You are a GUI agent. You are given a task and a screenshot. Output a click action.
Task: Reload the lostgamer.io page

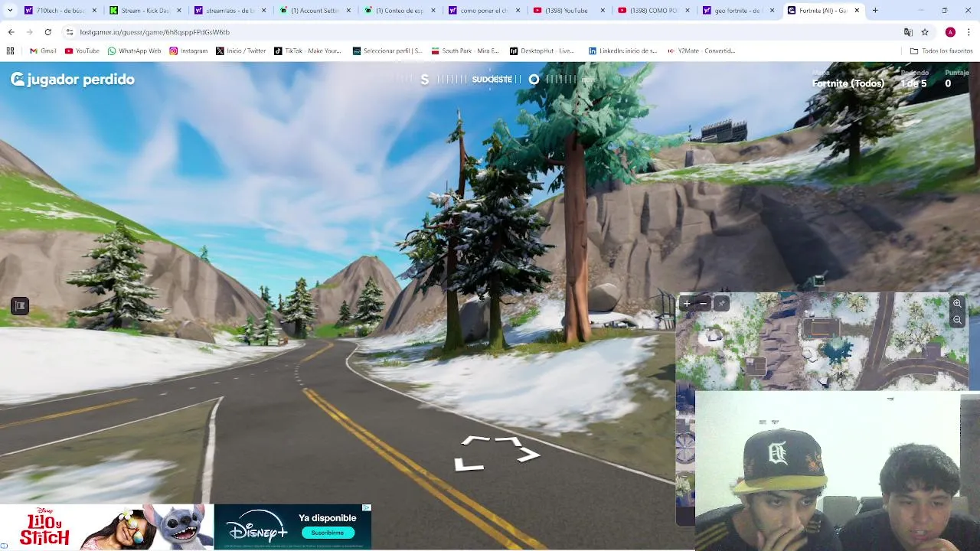tap(47, 32)
